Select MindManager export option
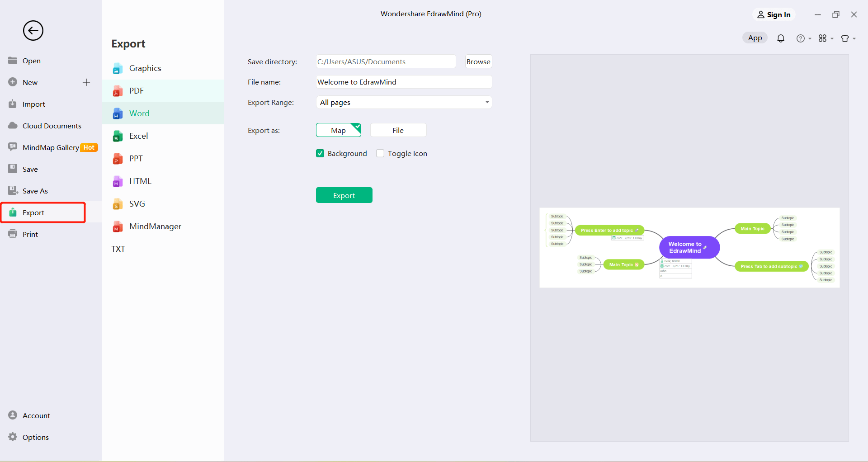Screen dimensions: 868x462 pyautogui.click(x=163, y=226)
